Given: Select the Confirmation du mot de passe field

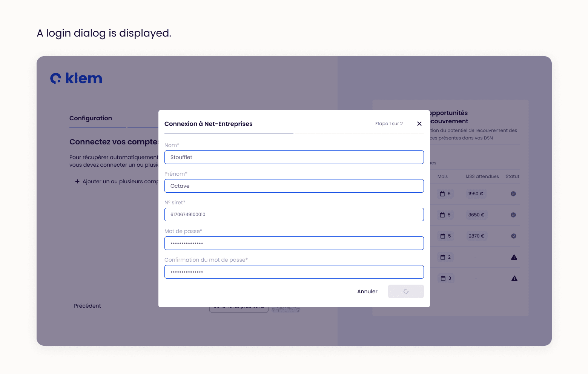Looking at the screenshot, I should point(294,272).
